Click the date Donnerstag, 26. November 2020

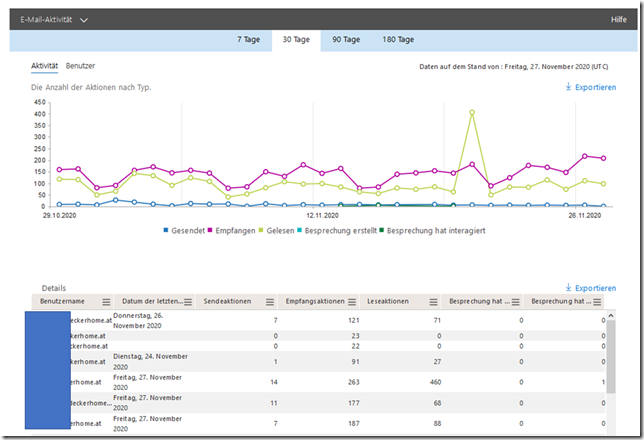(138, 320)
